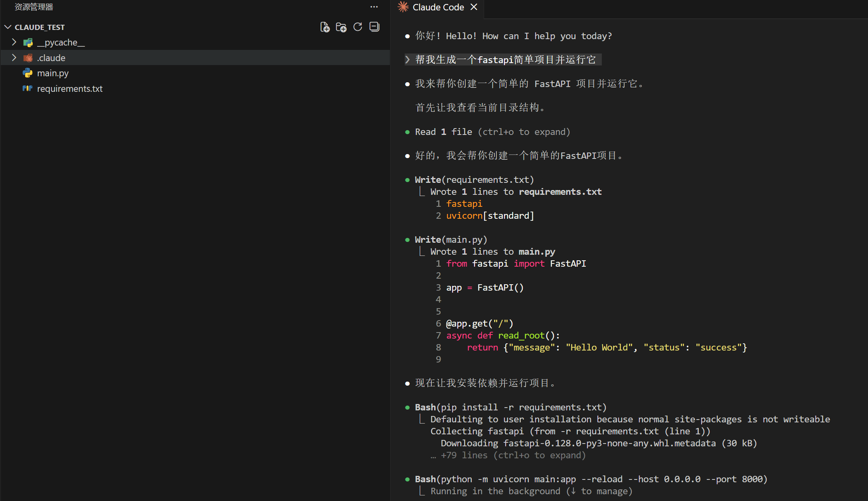The image size is (868, 501).
Task: Click the Claude Code starburst tab icon
Action: 403,7
